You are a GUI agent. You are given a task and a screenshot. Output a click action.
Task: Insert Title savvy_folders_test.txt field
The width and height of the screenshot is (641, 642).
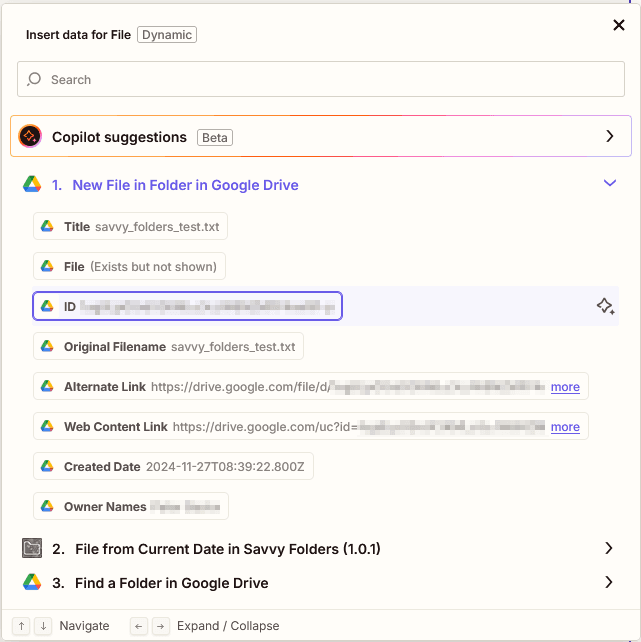[130, 226]
